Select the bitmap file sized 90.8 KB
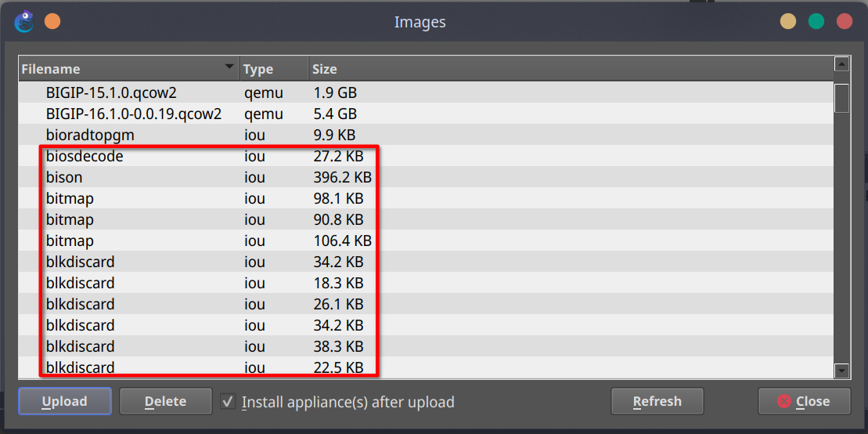 click(x=426, y=219)
